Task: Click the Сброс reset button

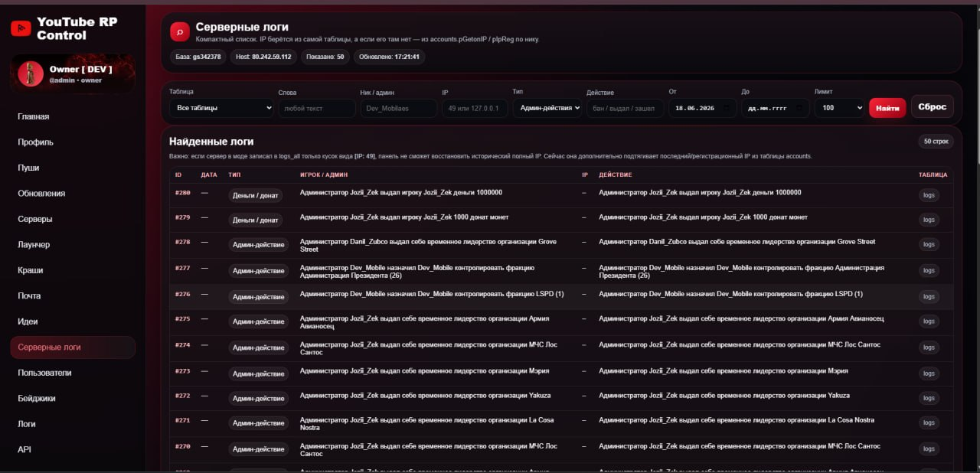Action: pyautogui.click(x=932, y=107)
